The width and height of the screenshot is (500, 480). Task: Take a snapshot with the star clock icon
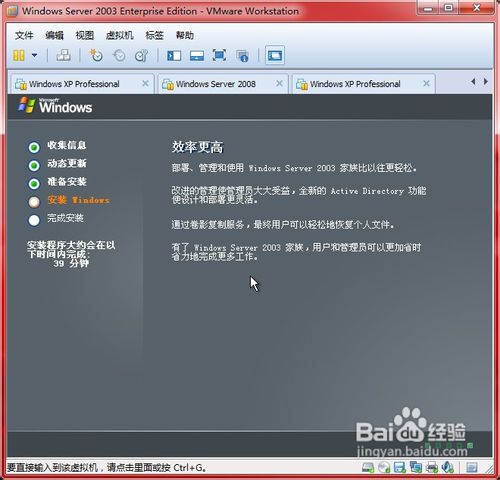point(96,55)
